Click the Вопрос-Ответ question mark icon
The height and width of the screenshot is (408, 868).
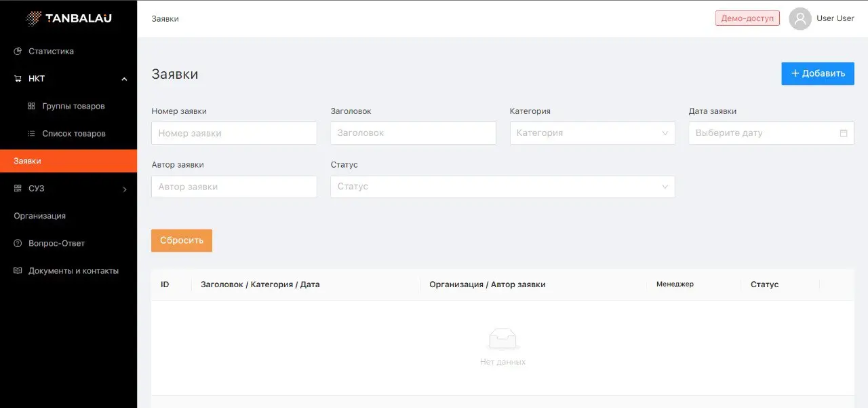[18, 244]
